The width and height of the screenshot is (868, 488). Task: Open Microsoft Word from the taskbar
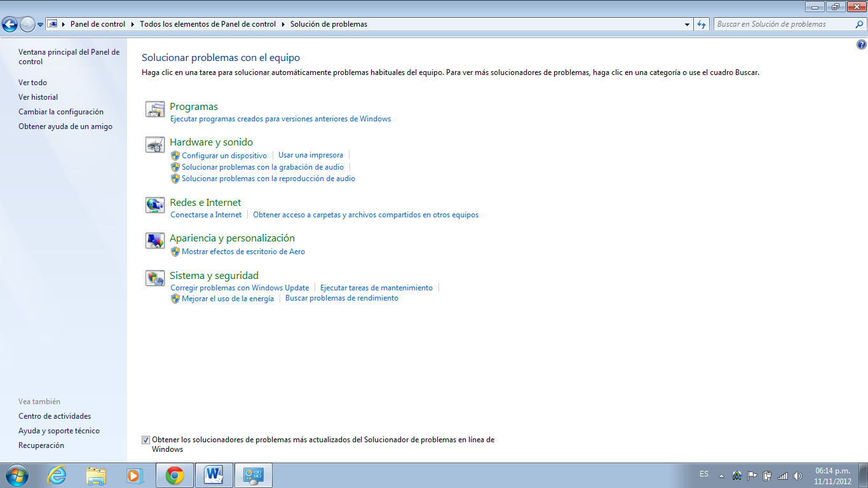coord(214,475)
